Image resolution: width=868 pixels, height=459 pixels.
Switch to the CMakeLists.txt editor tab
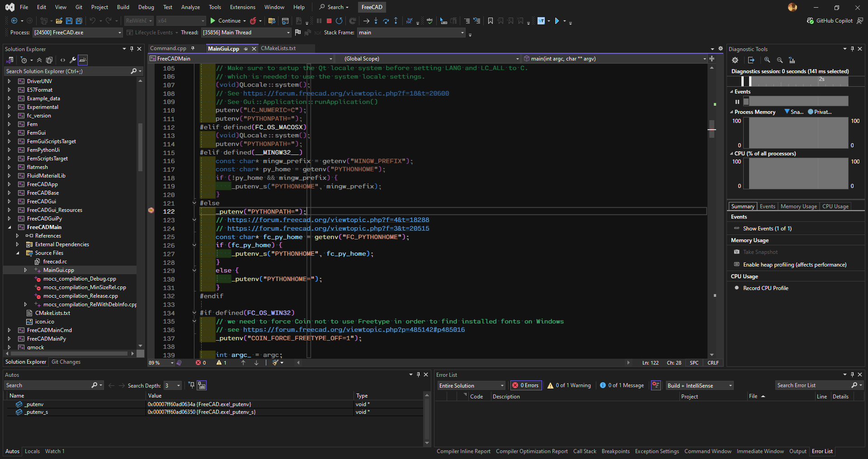[278, 48]
